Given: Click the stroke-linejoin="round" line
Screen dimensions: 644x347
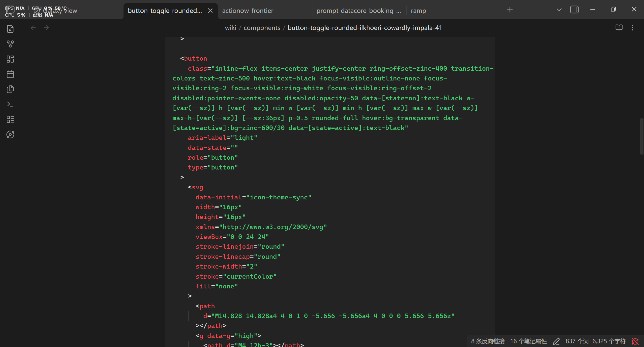Looking at the screenshot, I should coord(240,246).
